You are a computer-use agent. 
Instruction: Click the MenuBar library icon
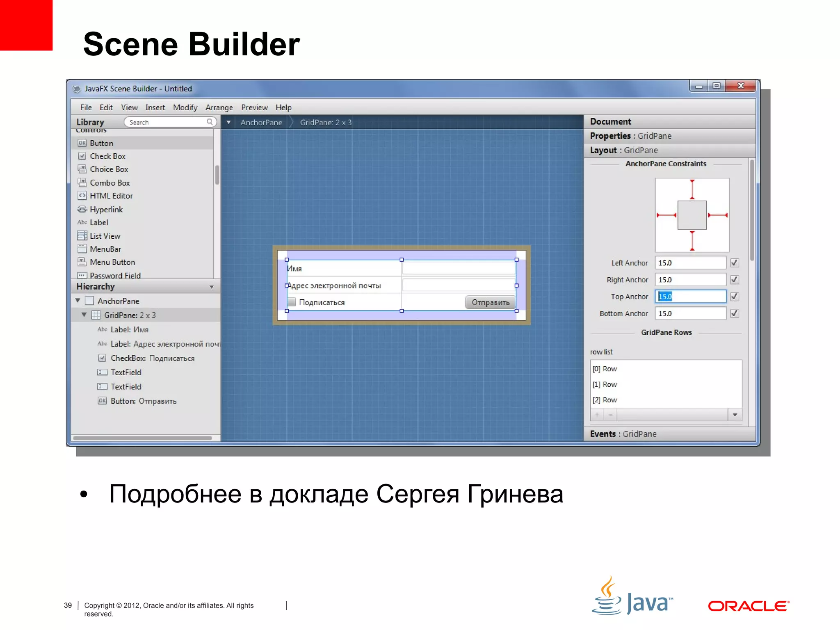pyautogui.click(x=82, y=249)
